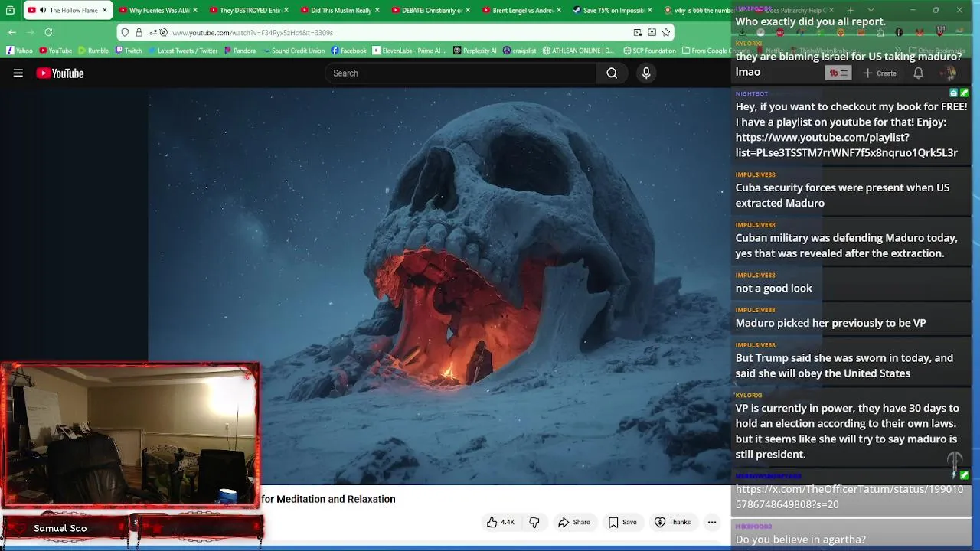
Task: Open the Twitch bookmark
Action: (129, 51)
